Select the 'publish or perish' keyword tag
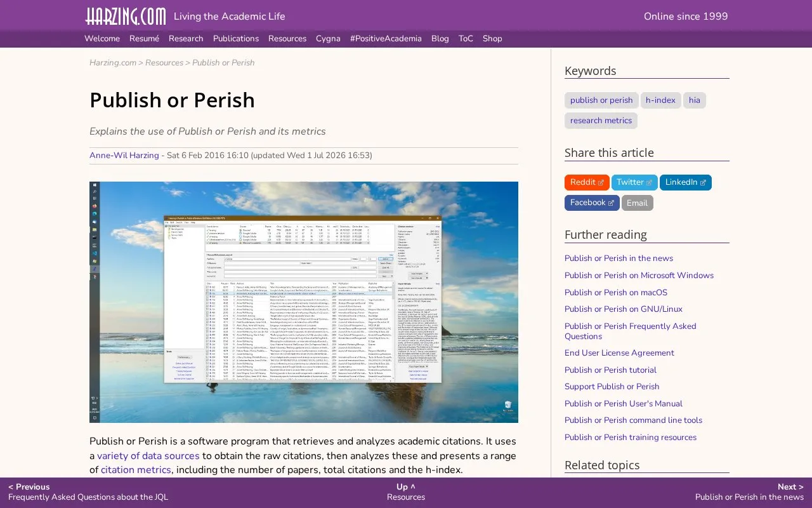812x508 pixels. [601, 100]
